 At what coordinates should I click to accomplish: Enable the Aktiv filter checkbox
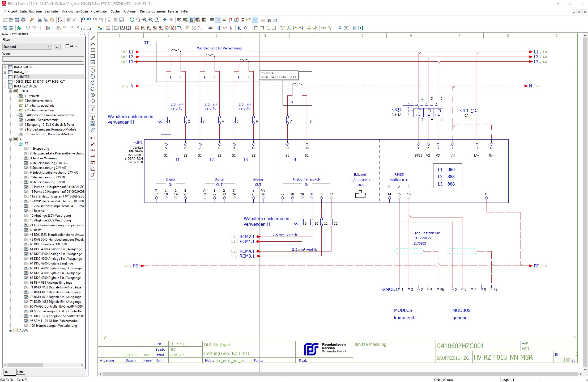point(67,46)
